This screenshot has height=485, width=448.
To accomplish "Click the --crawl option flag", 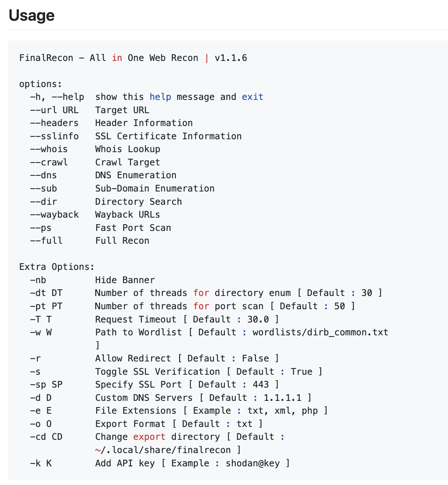I will [x=49, y=162].
